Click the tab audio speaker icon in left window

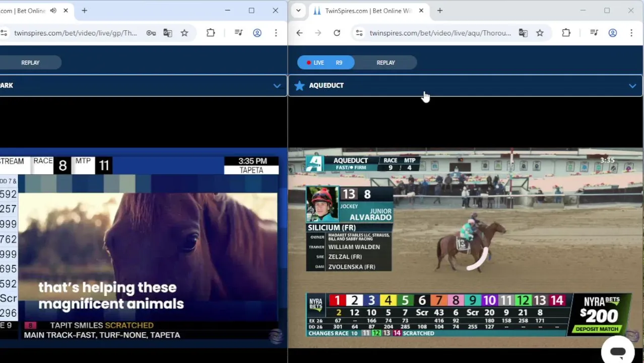tap(53, 11)
